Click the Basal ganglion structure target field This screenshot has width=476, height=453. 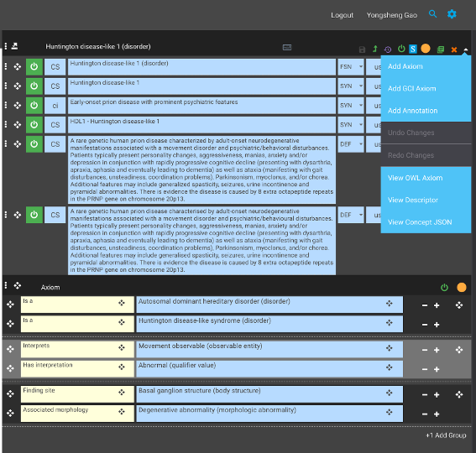269,394
